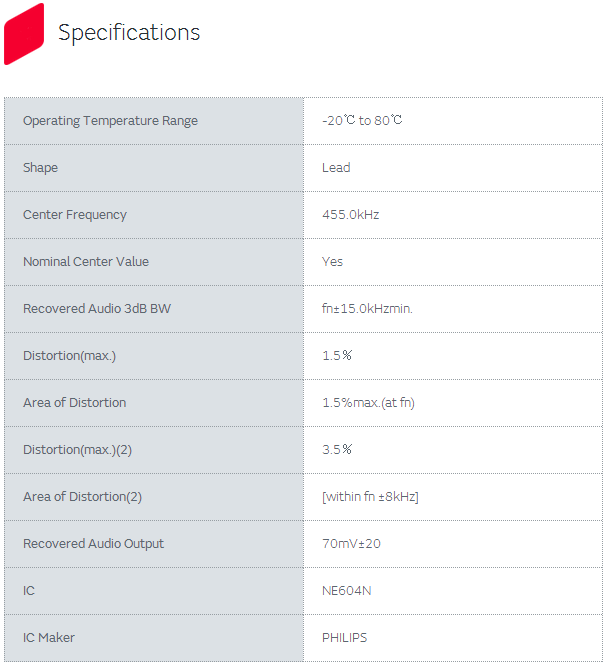
Task: Click the 1.5%max.(at fn) value
Action: click(x=368, y=403)
